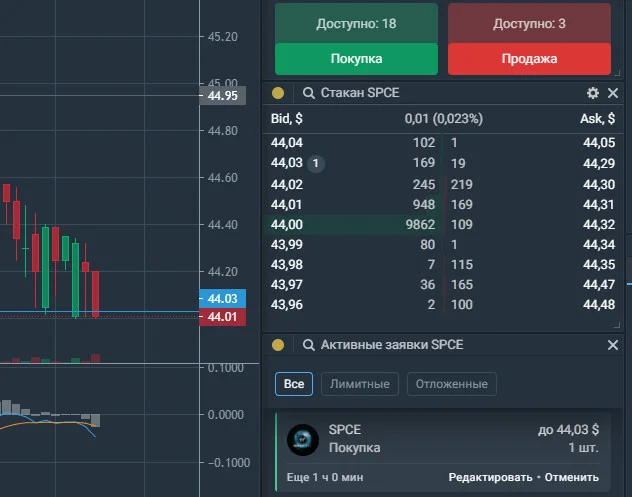632x497 pixels.
Task: Click the spread value 0,01 (0,023%)
Action: 443,119
